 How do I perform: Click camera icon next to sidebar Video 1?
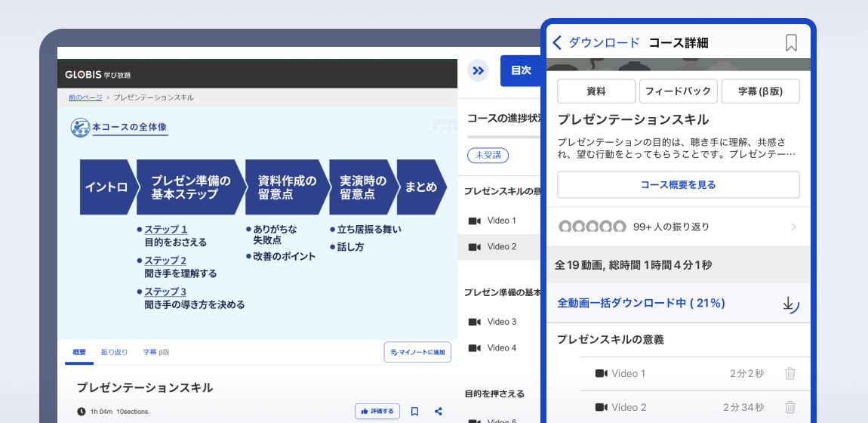[475, 221]
